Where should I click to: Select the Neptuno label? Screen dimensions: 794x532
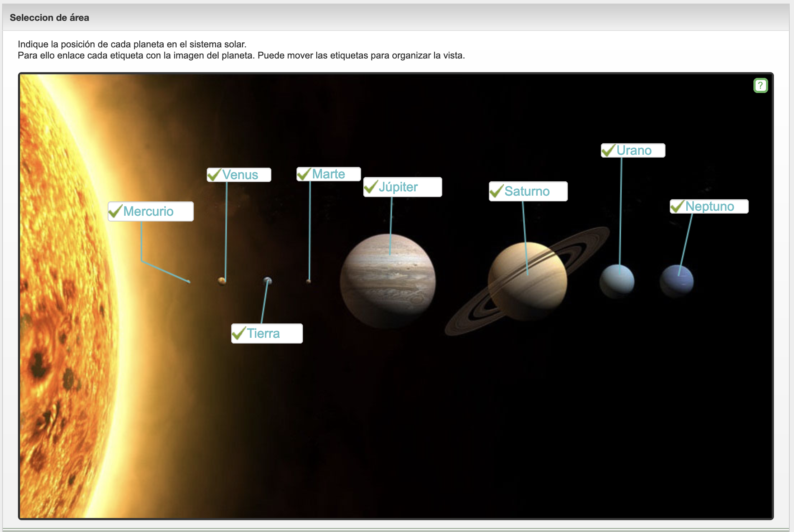(710, 206)
